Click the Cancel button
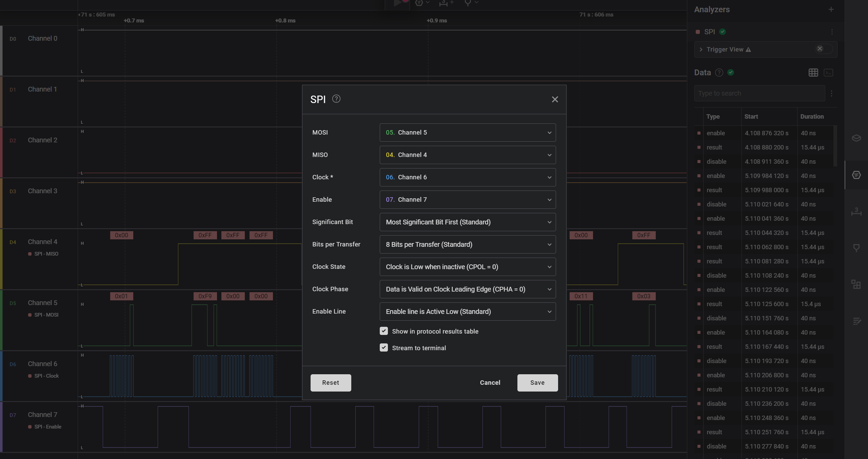This screenshot has height=459, width=868. click(x=490, y=383)
